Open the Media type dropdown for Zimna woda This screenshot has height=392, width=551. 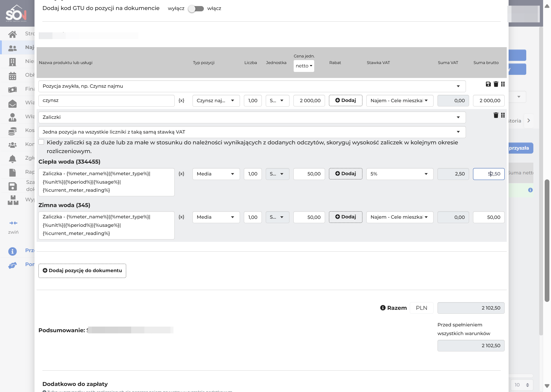tap(216, 217)
